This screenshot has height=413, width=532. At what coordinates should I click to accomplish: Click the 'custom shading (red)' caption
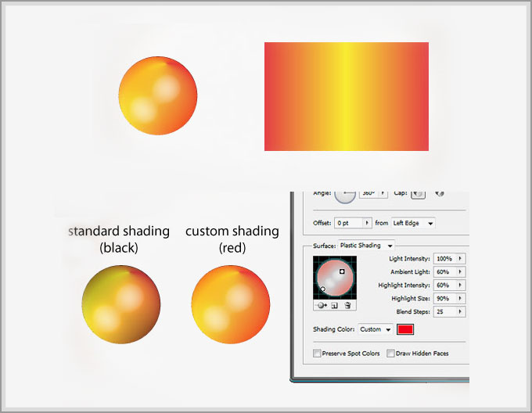(x=232, y=239)
